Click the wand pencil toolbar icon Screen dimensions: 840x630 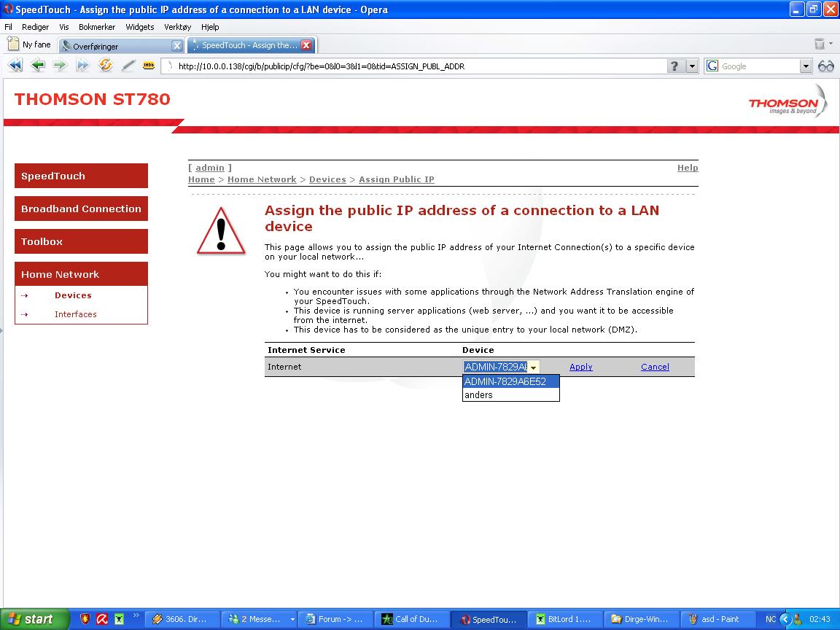coord(128,66)
